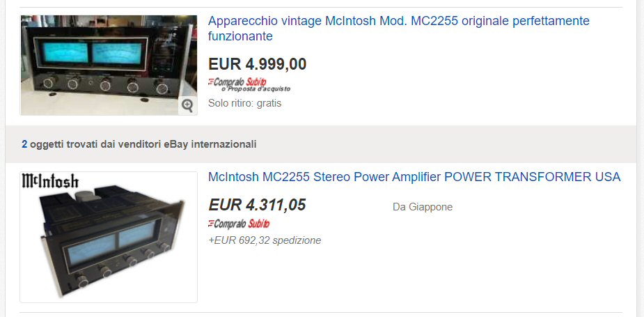The image size is (644, 317).
Task: Open the angled MC2255 amplifier photo from Japan
Action: point(109,237)
